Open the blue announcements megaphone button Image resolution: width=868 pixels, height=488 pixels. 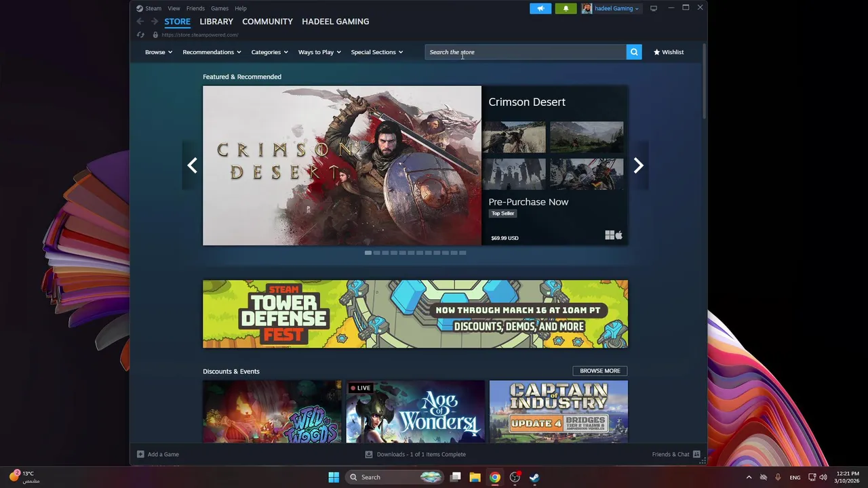pyautogui.click(x=540, y=8)
